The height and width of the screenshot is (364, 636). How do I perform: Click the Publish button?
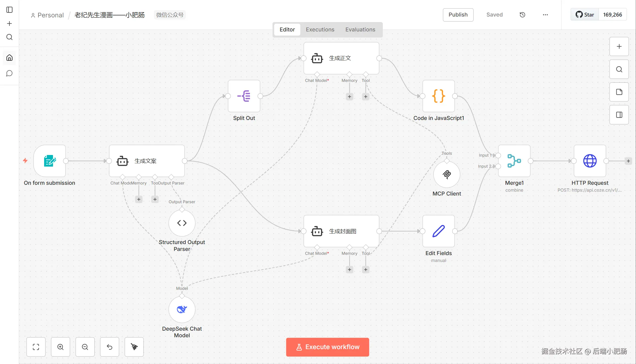[458, 15]
